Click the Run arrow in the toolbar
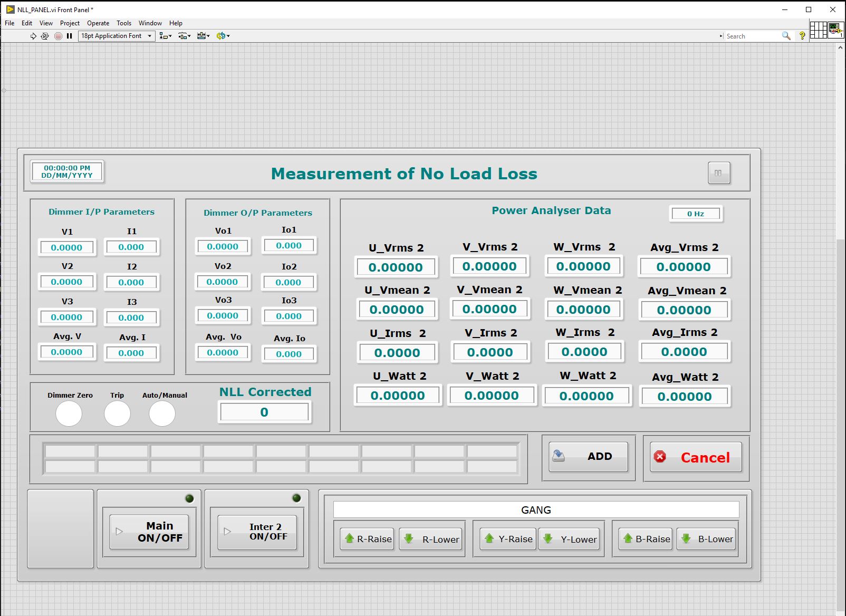 click(33, 36)
